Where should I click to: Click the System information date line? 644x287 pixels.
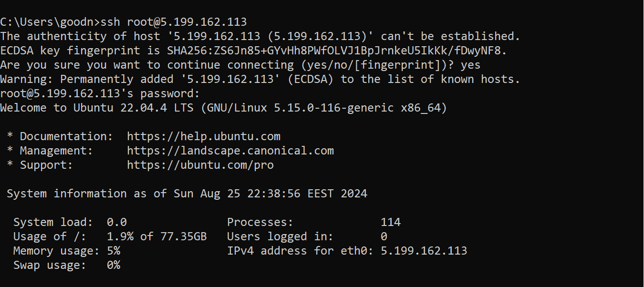[x=187, y=194]
